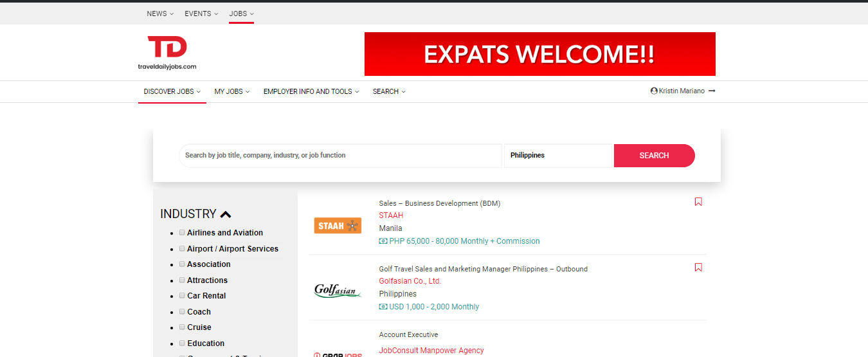The image size is (868, 357).
Task: Enable the Coach filter checkbox
Action: coord(182,312)
